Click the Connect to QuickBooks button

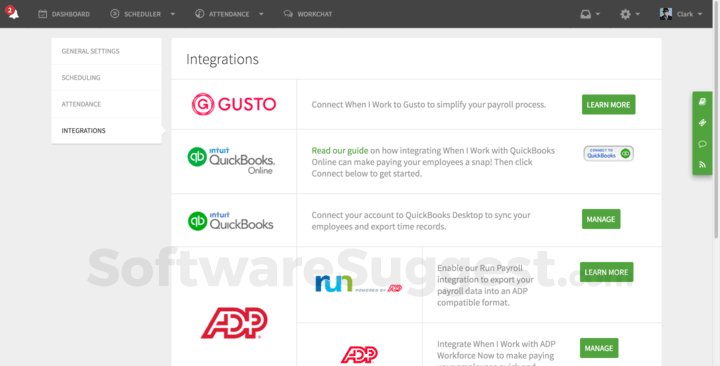tap(608, 153)
